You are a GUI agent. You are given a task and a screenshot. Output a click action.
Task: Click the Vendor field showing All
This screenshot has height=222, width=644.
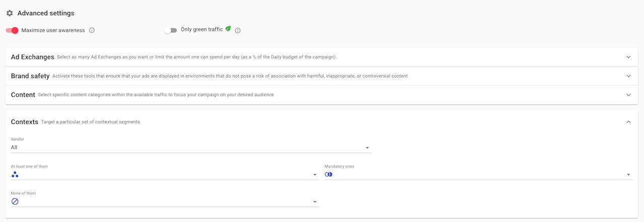pyautogui.click(x=186, y=147)
